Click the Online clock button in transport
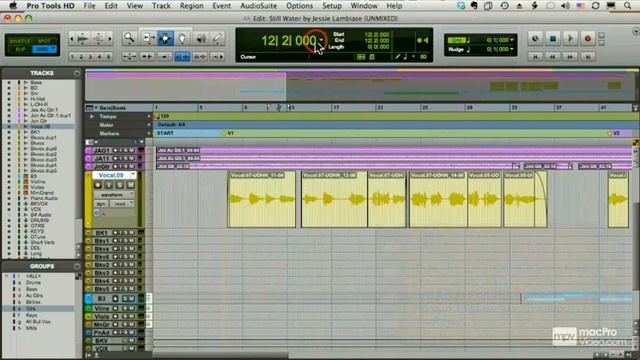Image resolution: width=640 pixels, height=360 pixels. pos(535,39)
